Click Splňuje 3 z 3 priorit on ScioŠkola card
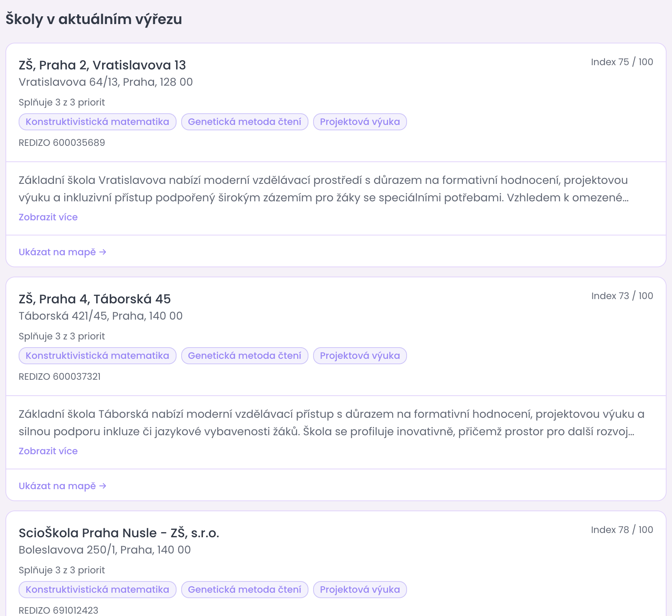Screen dimensions: 672x616 pos(62,570)
